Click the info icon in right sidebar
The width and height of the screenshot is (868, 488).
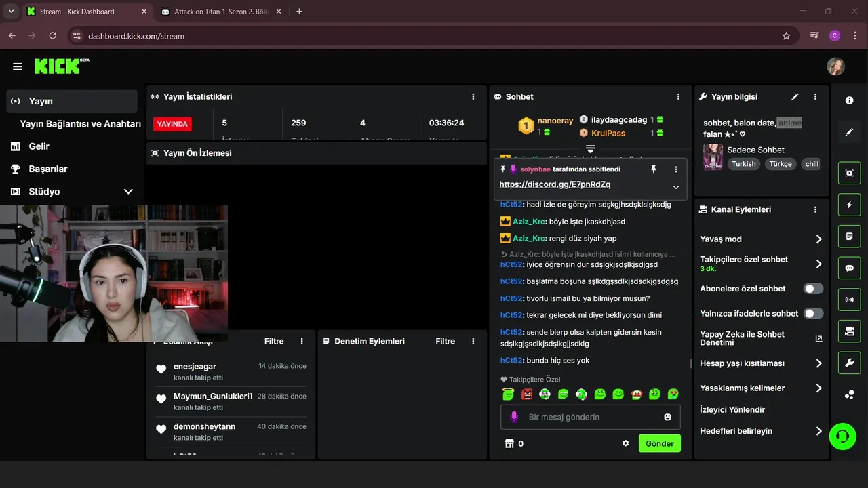(x=850, y=100)
